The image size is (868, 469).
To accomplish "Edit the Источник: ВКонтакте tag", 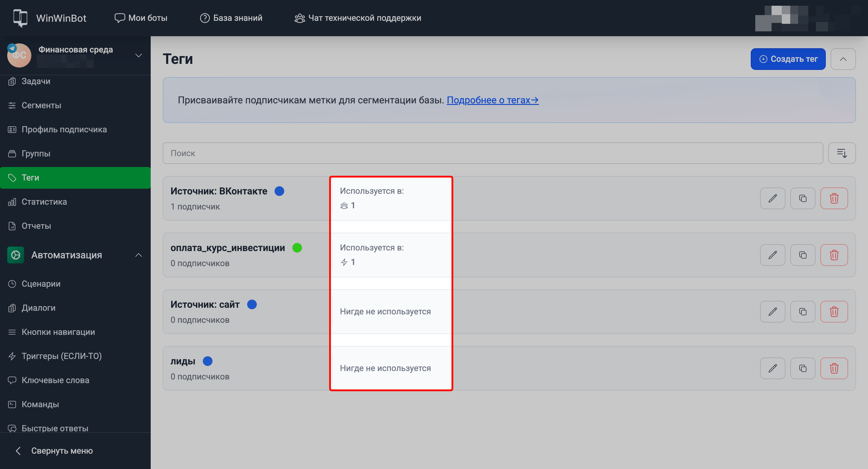I will (x=772, y=198).
